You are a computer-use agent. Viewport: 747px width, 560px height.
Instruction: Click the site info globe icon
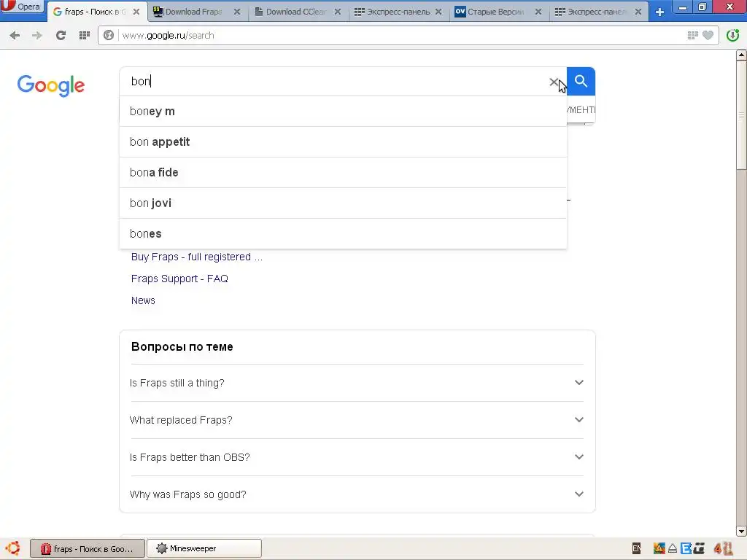pos(109,35)
